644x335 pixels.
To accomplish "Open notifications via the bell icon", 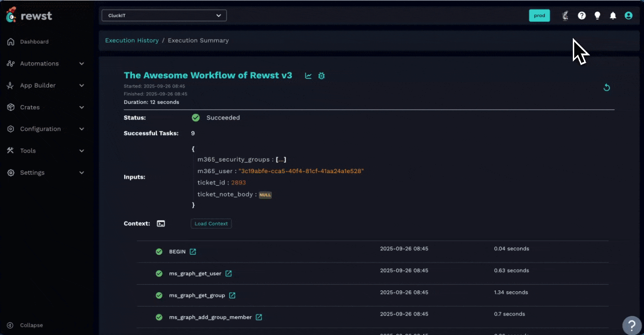I will tap(613, 15).
